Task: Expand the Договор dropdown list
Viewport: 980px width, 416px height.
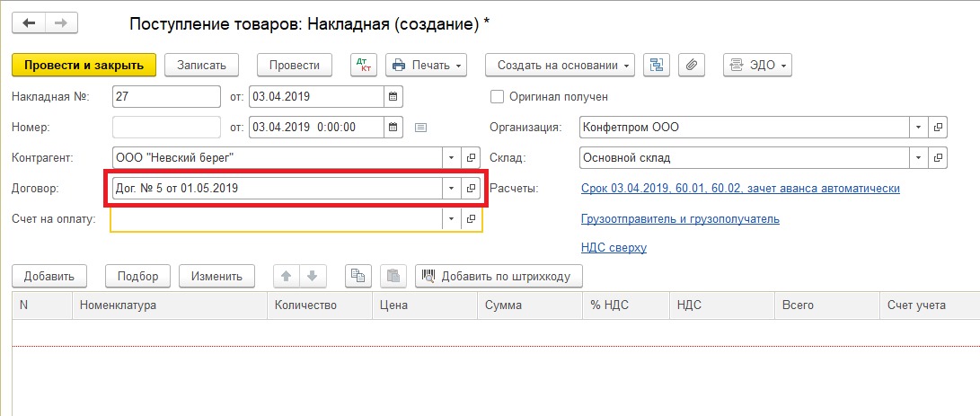Action: pyautogui.click(x=451, y=189)
